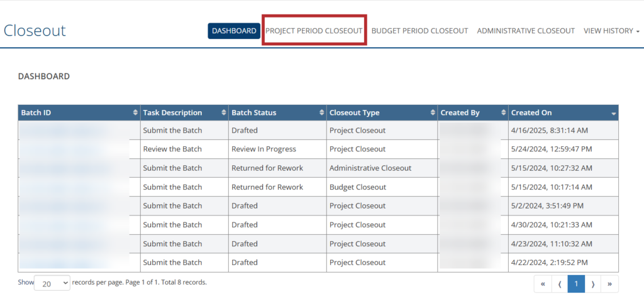The image size is (644, 304).
Task: Switch to Budget Period Closeout tab
Action: tap(419, 31)
